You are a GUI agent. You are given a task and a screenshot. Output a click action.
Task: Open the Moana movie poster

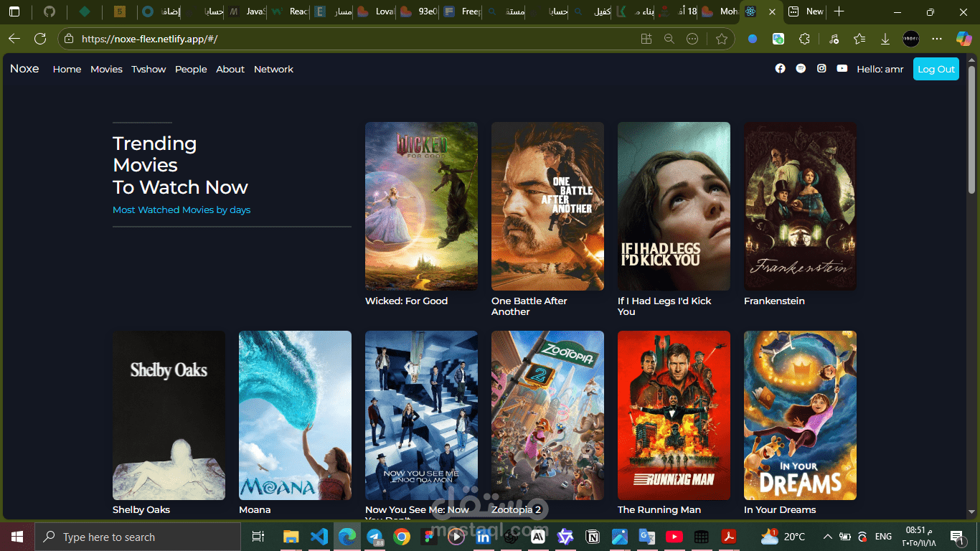point(295,415)
